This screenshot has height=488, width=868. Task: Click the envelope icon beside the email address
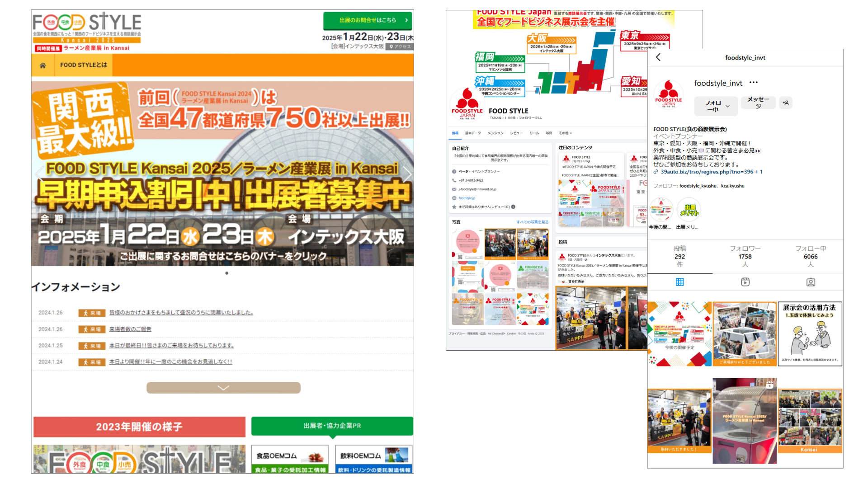tap(454, 189)
